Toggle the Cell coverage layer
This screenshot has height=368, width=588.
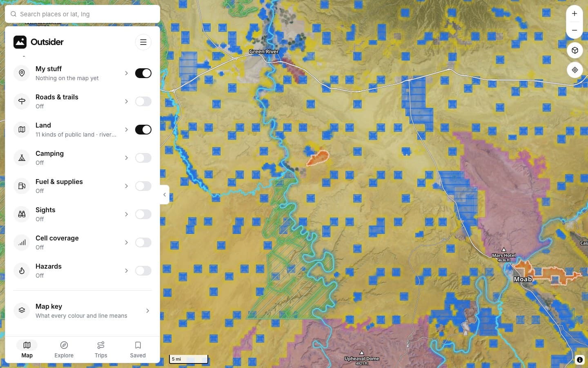pyautogui.click(x=143, y=242)
